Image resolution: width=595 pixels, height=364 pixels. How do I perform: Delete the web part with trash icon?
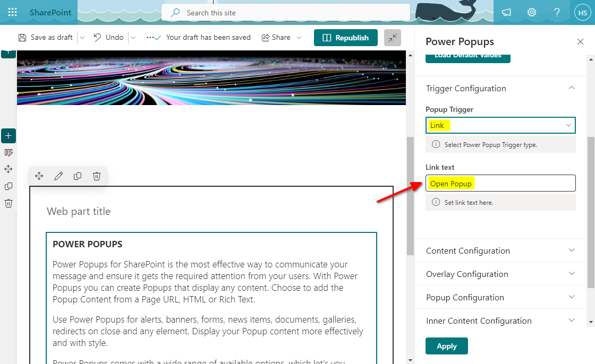pyautogui.click(x=97, y=176)
